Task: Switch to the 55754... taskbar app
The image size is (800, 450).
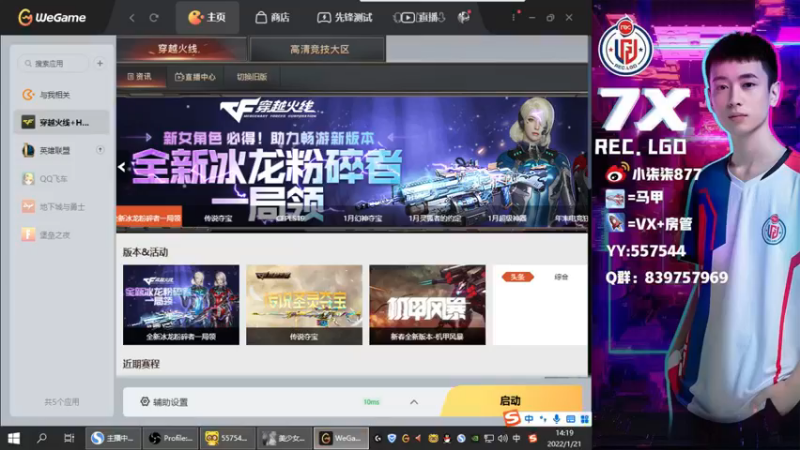Action: tap(227, 438)
